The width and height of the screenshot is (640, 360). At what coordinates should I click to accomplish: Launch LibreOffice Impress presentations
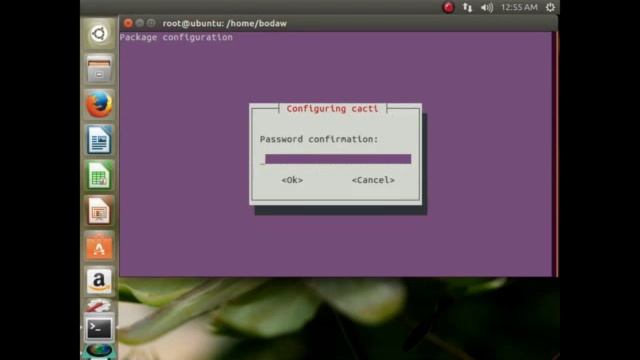point(99,211)
